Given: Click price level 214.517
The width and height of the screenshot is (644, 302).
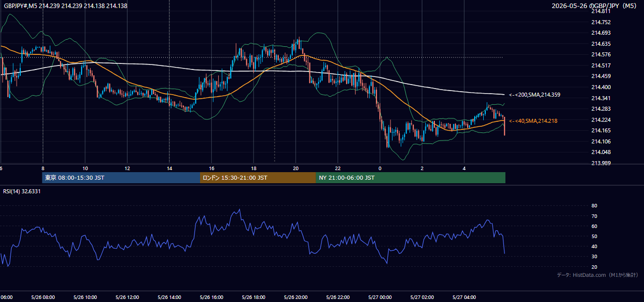Looking at the screenshot, I should coord(601,65).
